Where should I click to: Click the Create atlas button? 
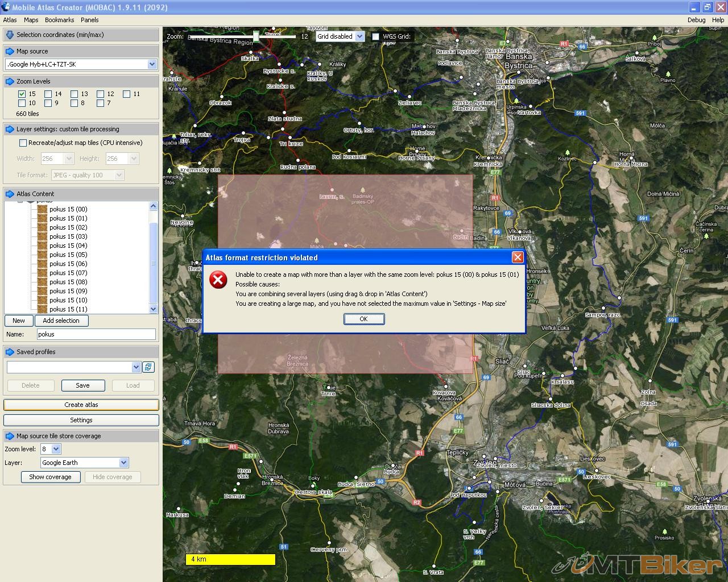[81, 405]
